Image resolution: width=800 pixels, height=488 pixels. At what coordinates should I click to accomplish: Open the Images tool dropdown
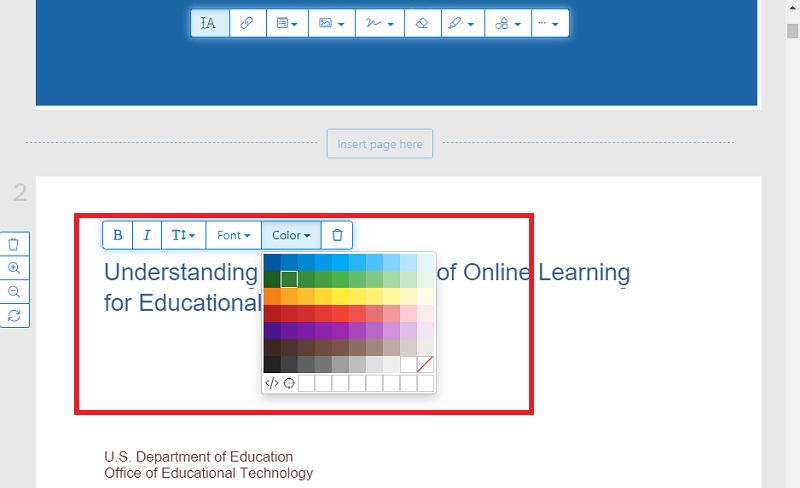click(x=332, y=23)
